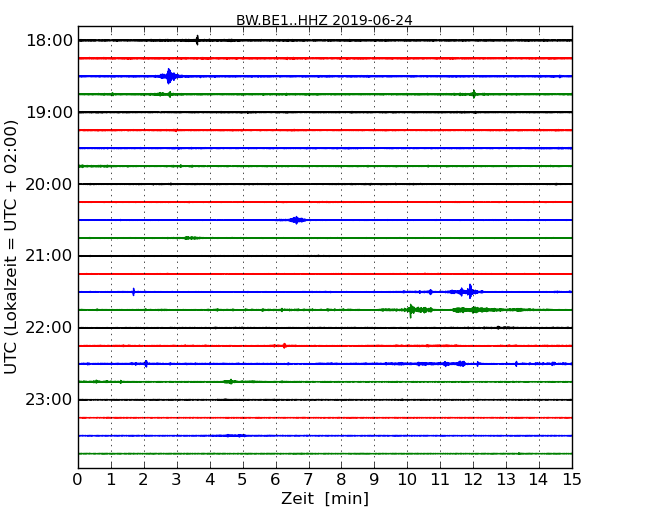Click the green spike near minute 12 on 18:45 trace
This screenshot has height=520, width=650.
click(473, 94)
